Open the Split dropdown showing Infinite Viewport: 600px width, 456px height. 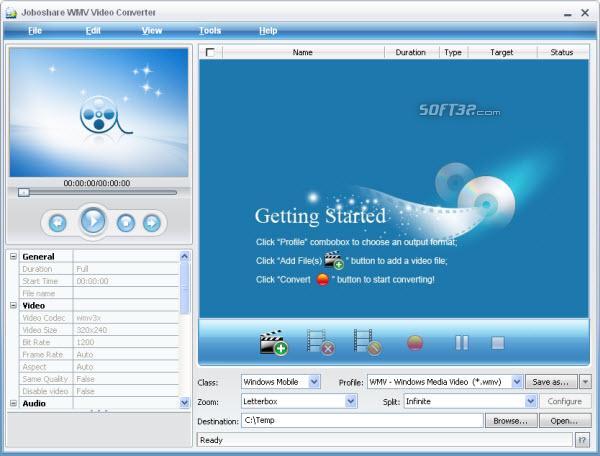pyautogui.click(x=530, y=401)
